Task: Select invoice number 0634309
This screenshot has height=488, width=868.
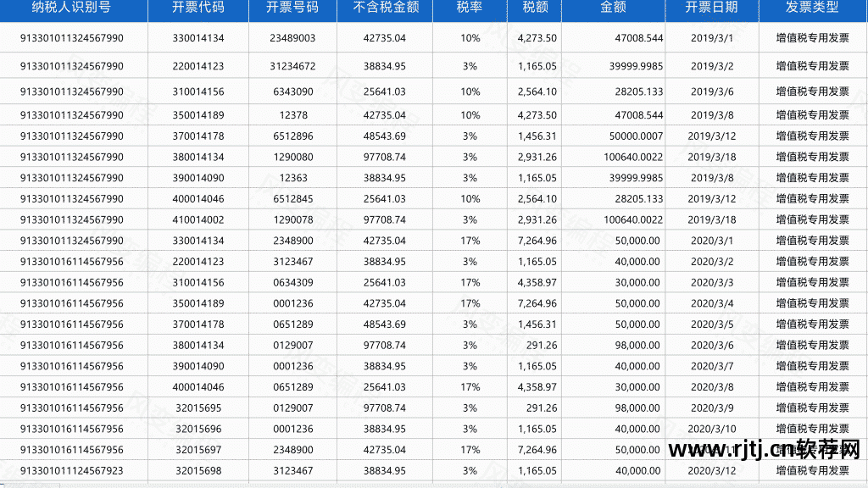Action: click(292, 283)
